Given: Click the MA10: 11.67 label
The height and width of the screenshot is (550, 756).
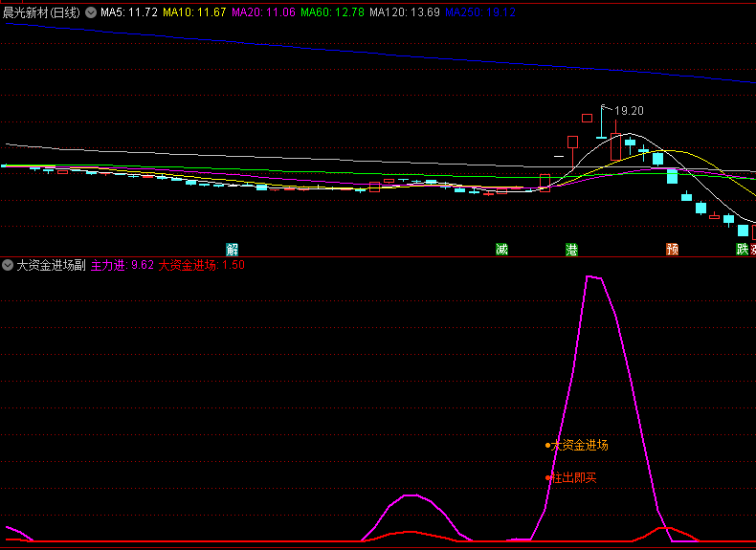Looking at the screenshot, I should coord(194,12).
